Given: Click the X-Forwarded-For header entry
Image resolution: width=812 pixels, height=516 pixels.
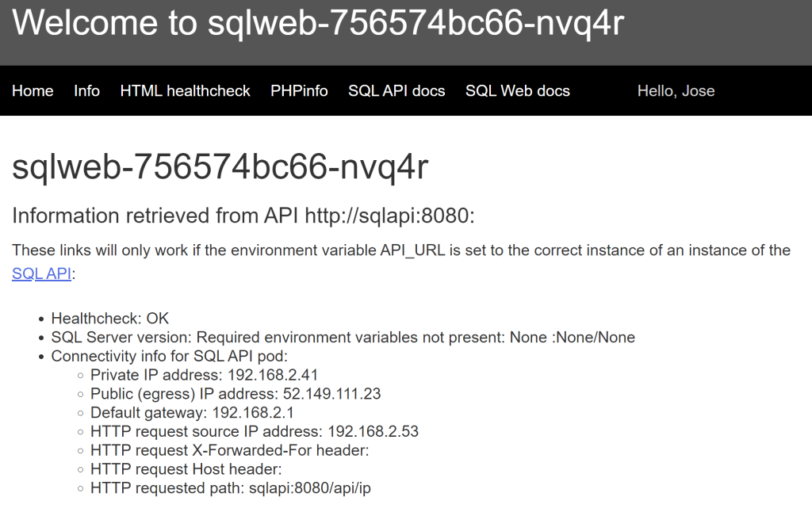Looking at the screenshot, I should (x=230, y=451).
